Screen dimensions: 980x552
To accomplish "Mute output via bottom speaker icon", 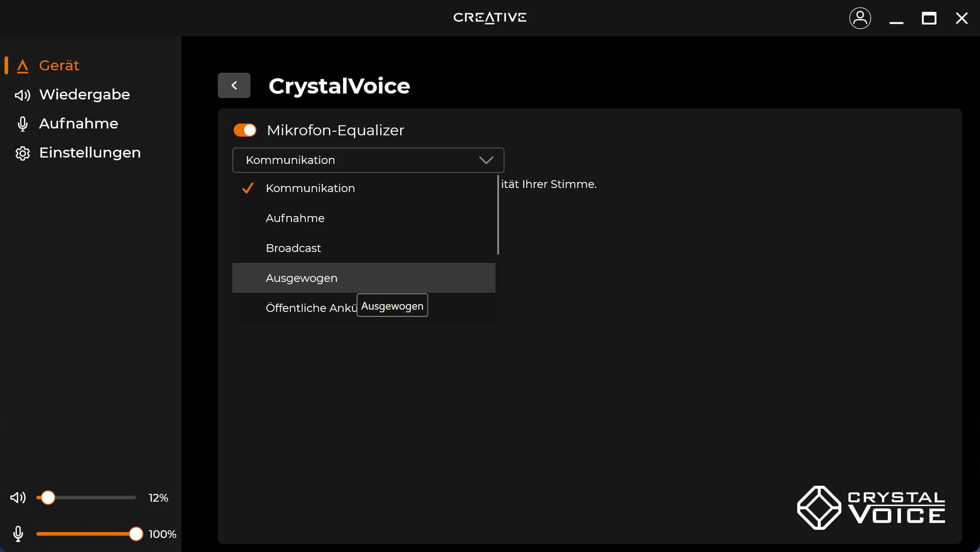I will (18, 498).
